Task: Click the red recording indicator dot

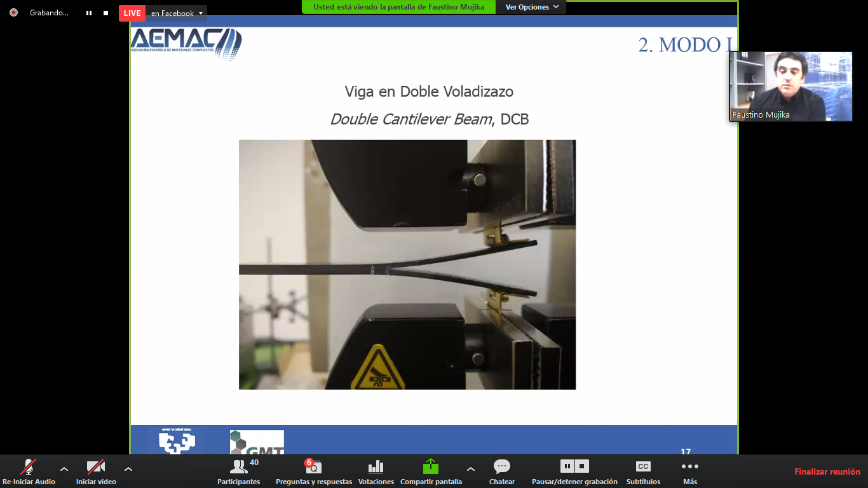Action: coord(13,13)
